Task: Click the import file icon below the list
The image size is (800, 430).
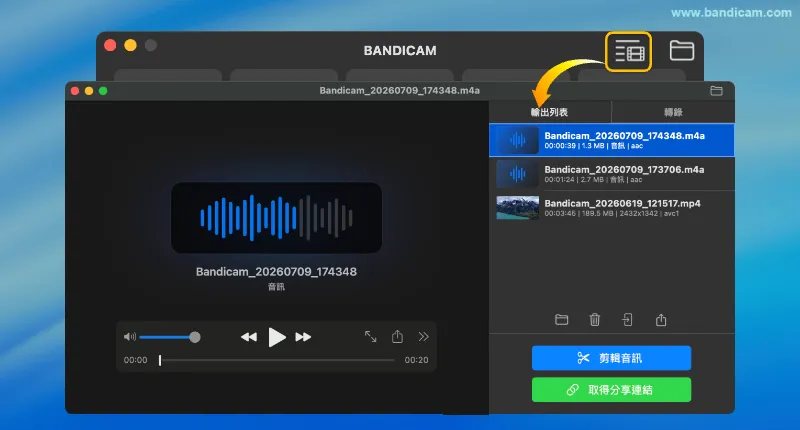Action: click(x=628, y=320)
